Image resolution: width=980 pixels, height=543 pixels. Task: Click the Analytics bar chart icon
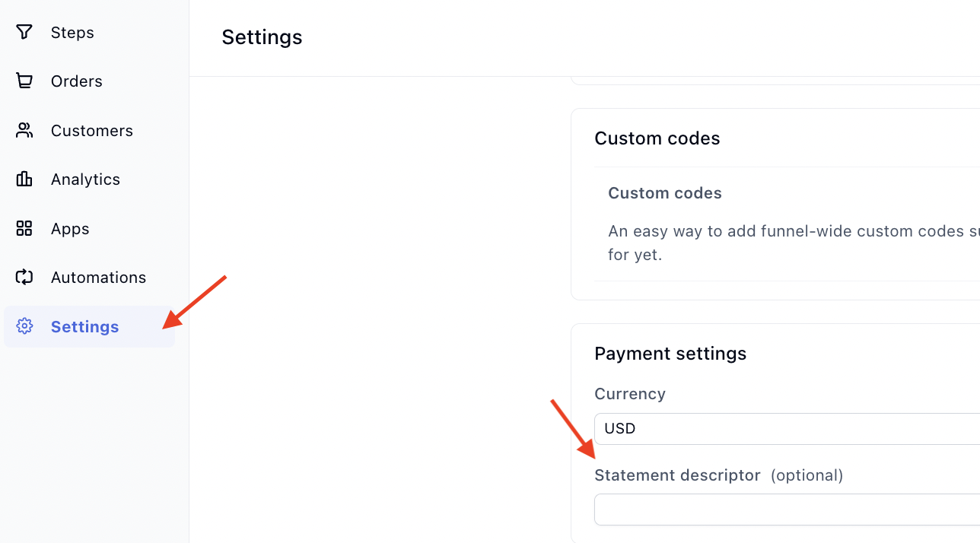[x=24, y=179]
